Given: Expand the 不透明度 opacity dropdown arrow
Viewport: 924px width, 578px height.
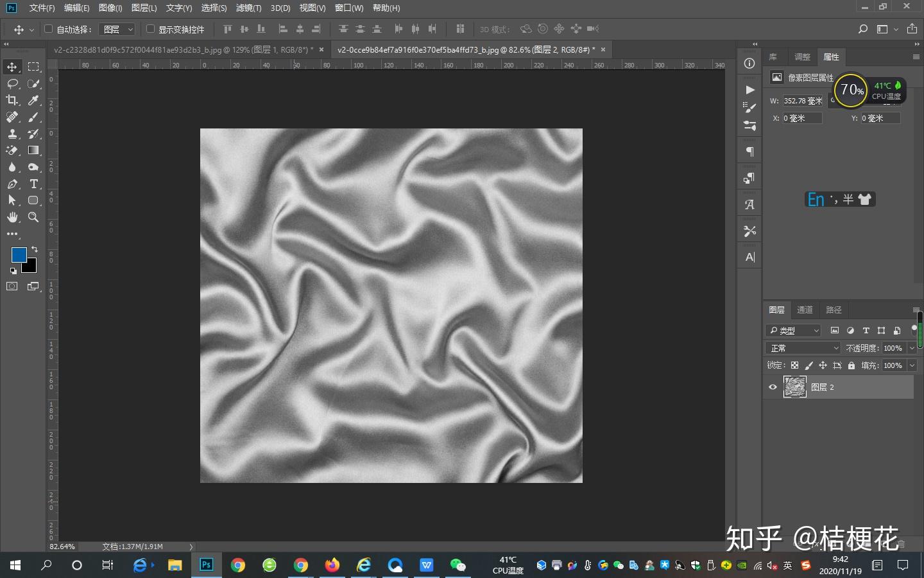Looking at the screenshot, I should coord(912,348).
